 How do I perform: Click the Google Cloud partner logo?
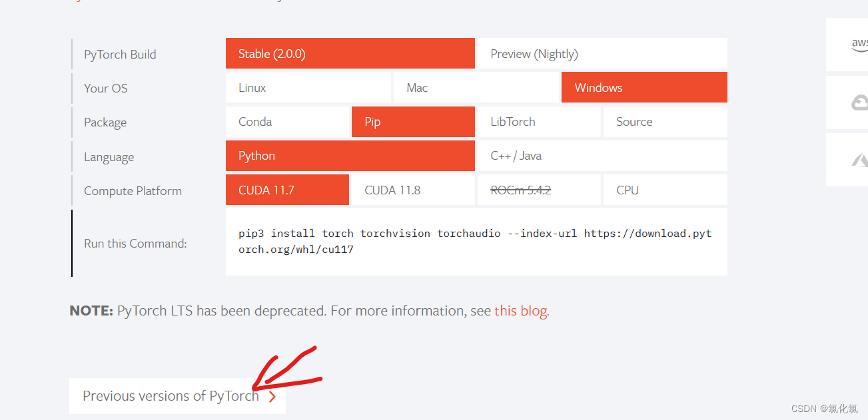tap(859, 103)
